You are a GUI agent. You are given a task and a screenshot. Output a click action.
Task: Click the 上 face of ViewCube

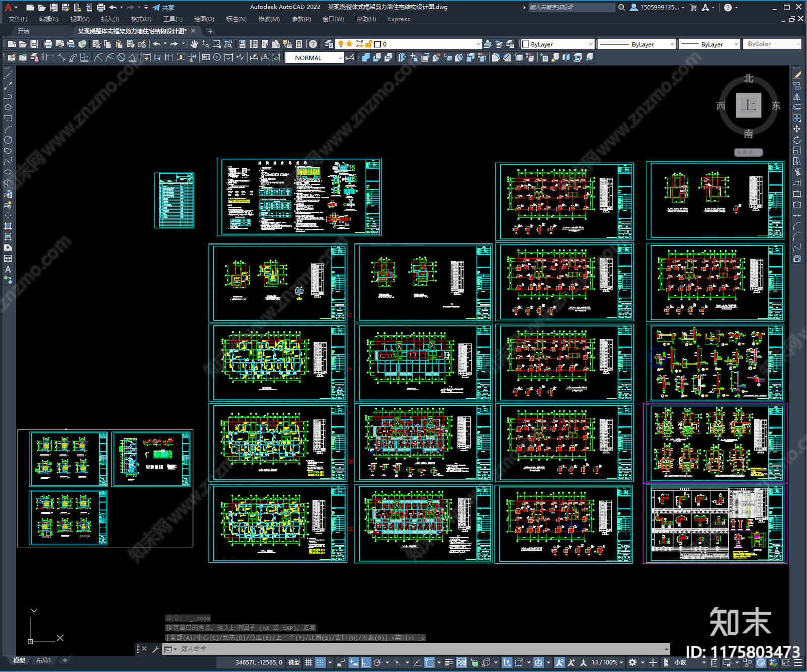[x=748, y=105]
